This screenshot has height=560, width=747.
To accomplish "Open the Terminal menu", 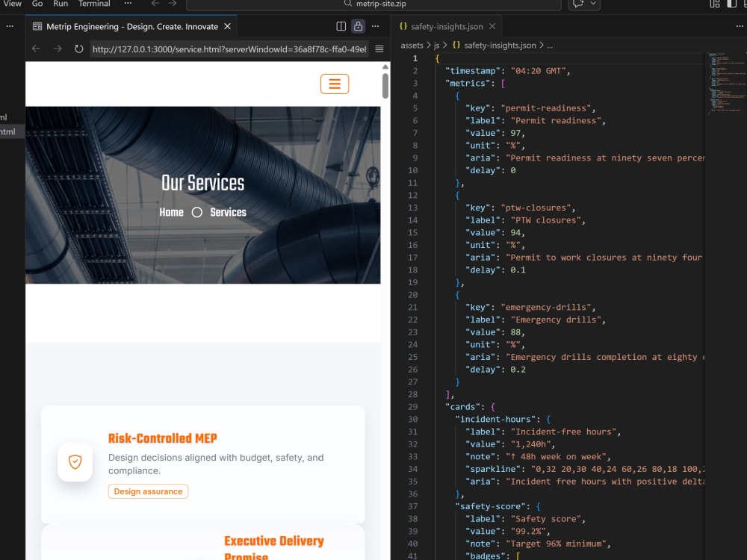I will [94, 4].
